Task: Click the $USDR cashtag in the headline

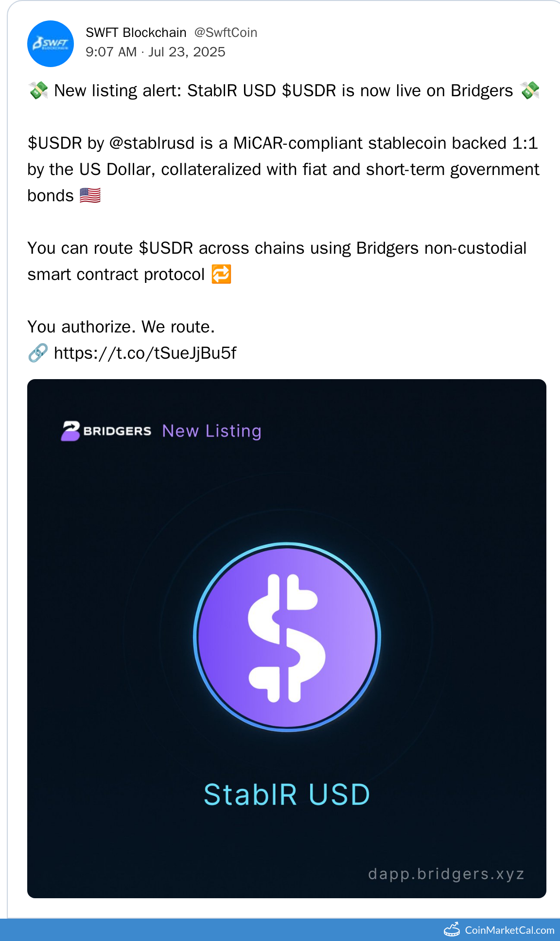Action: pos(309,91)
